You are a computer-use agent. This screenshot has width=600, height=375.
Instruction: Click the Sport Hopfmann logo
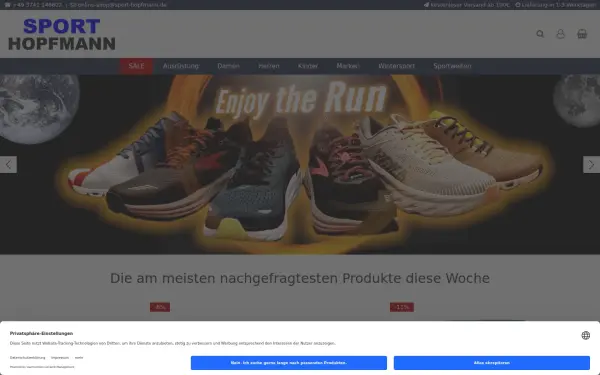click(62, 34)
